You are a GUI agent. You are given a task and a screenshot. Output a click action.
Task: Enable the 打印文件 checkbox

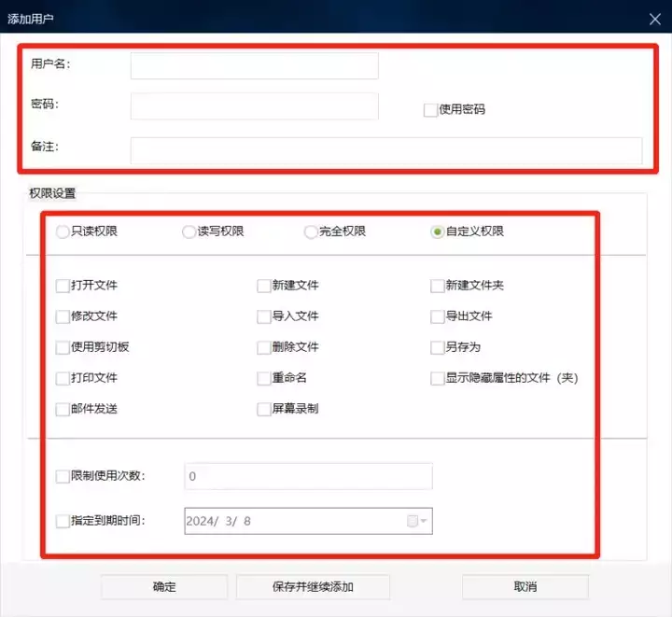[63, 378]
